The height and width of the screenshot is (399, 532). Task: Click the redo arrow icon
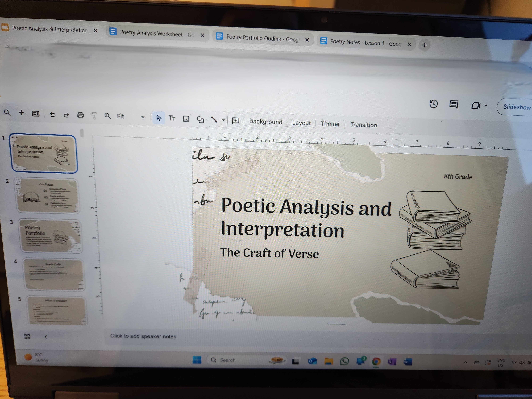point(66,115)
